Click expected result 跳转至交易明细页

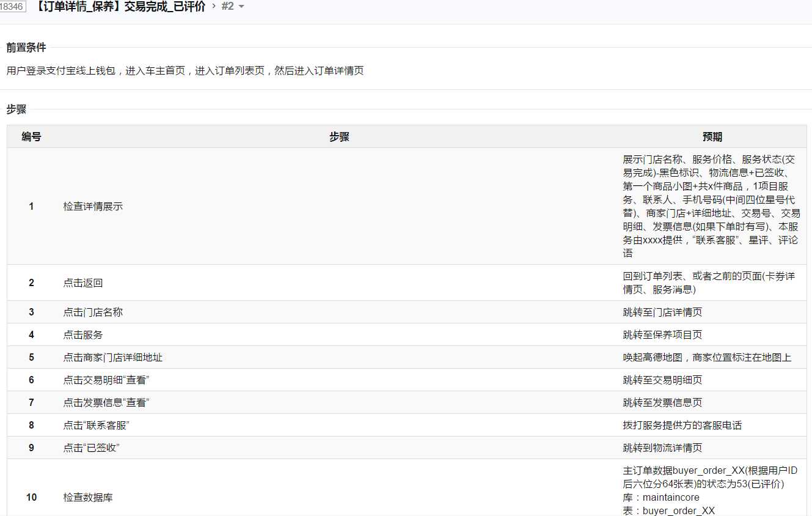pos(663,380)
